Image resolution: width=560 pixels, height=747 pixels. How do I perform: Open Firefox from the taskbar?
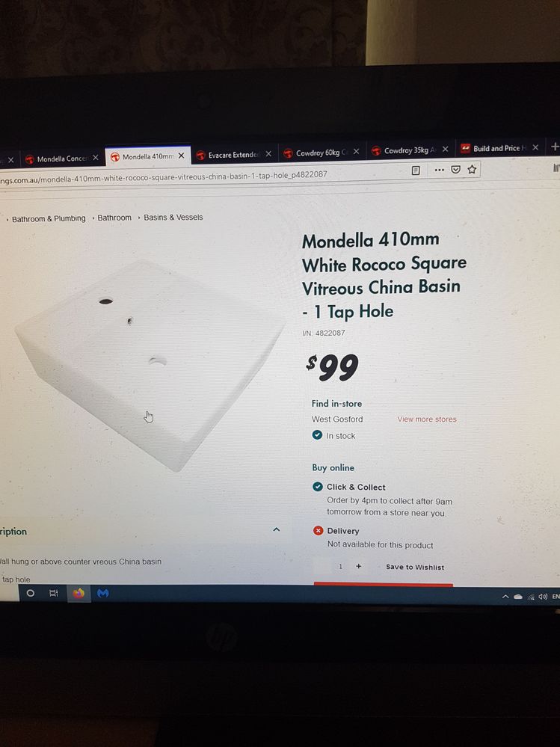coord(79,593)
